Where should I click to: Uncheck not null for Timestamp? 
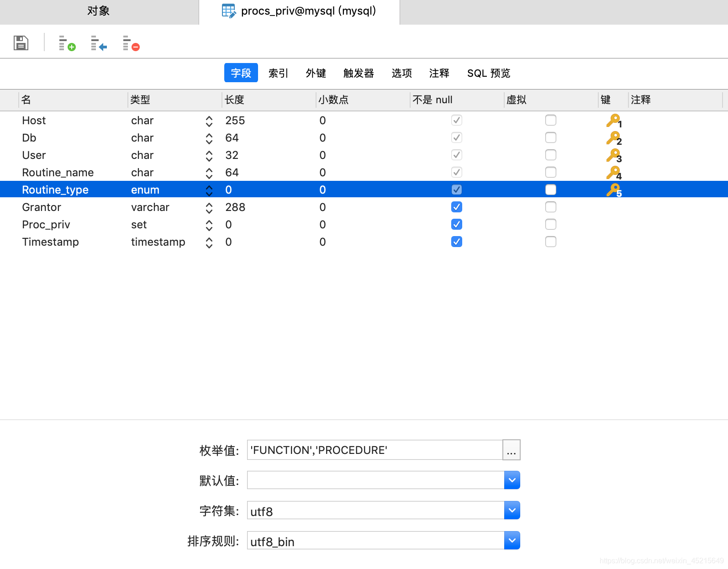(457, 242)
